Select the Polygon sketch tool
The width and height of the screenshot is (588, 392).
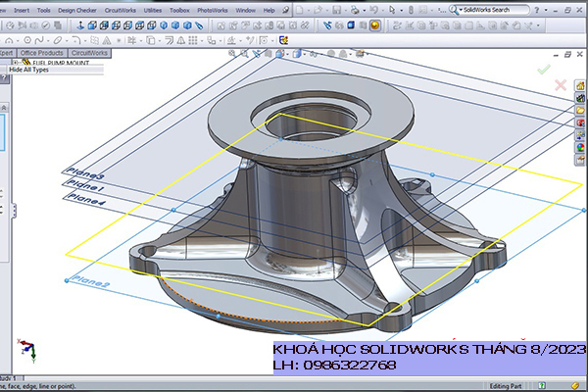[27, 40]
